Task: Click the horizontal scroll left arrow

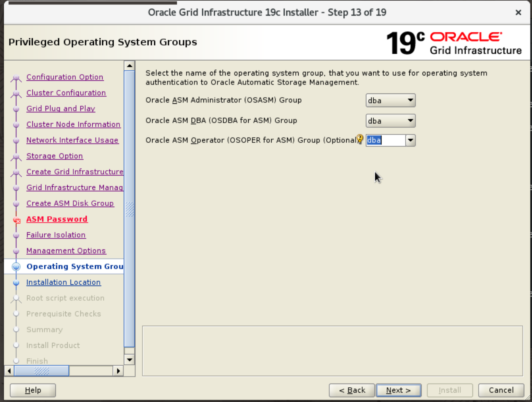Action: coord(9,371)
